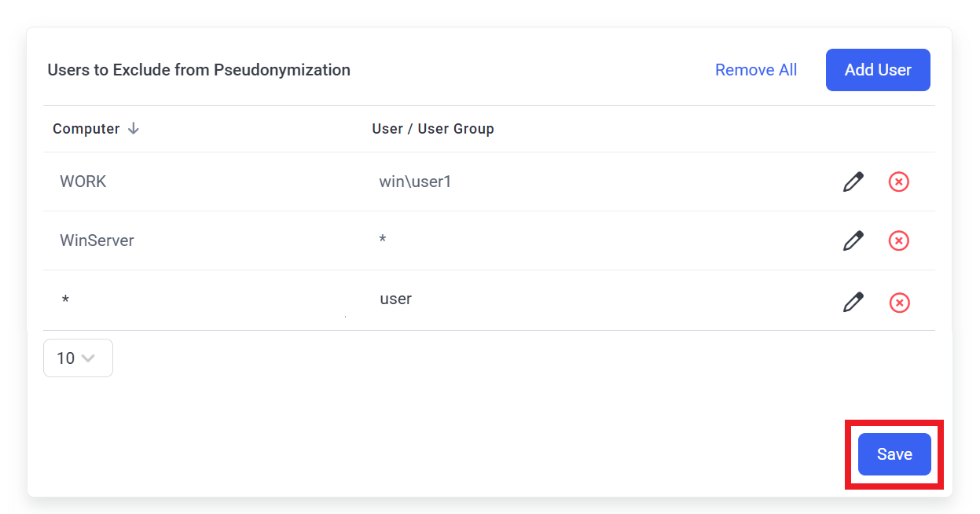This screenshot has height=514, width=980.
Task: Click the Users to Exclude from Pseudonymization title
Action: (x=199, y=70)
